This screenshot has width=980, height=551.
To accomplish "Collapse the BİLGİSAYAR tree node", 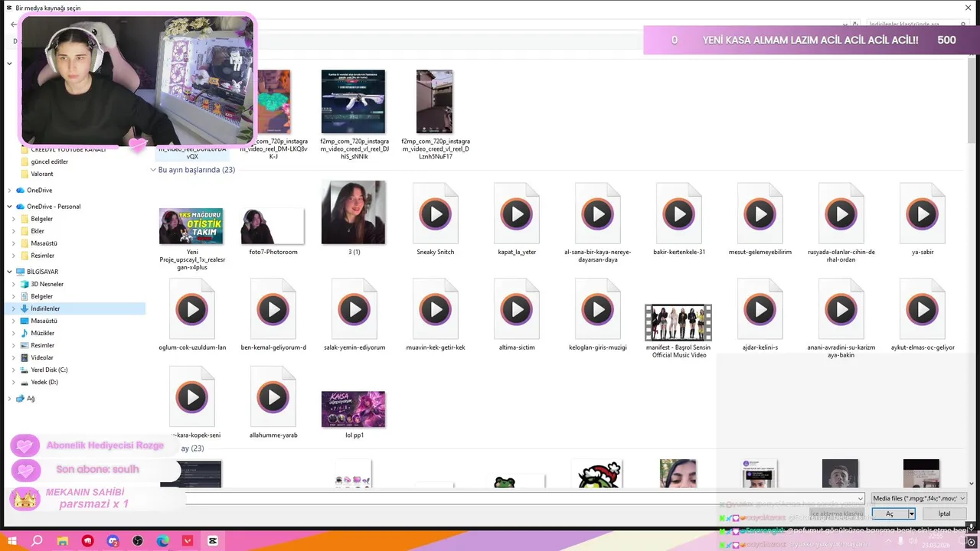I will click(x=9, y=272).
